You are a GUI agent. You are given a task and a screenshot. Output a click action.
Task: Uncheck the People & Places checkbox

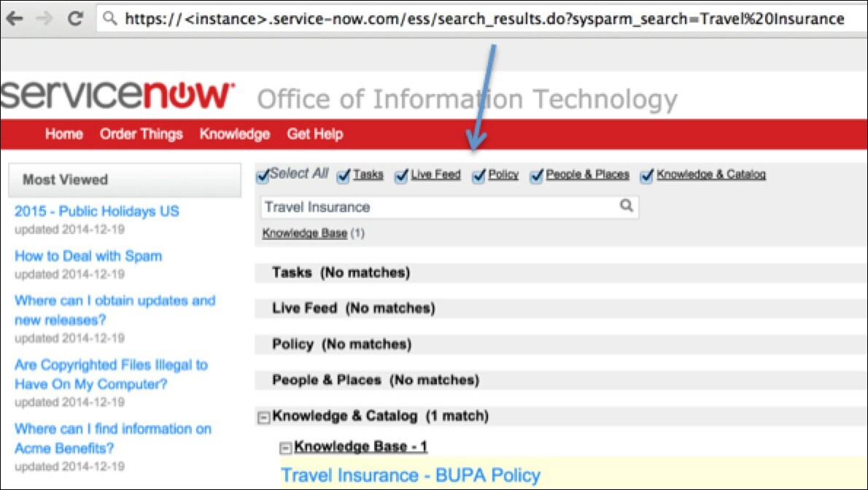536,176
